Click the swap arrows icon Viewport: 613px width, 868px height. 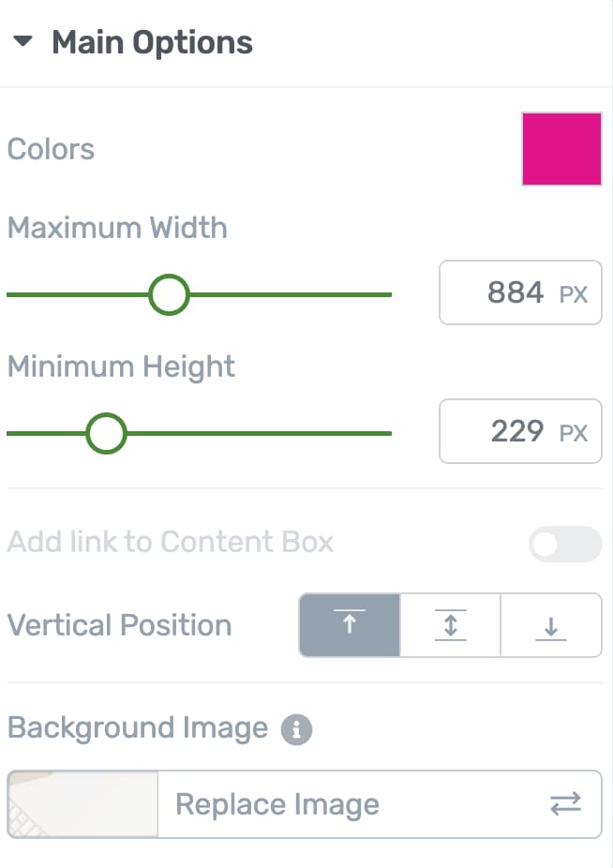point(565,804)
